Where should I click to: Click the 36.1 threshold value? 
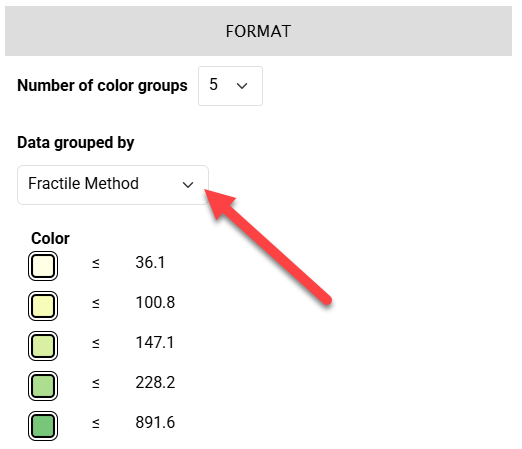[150, 262]
